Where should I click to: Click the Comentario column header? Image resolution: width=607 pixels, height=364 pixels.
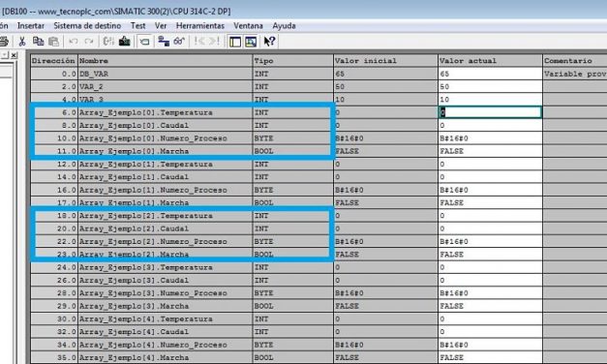575,61
